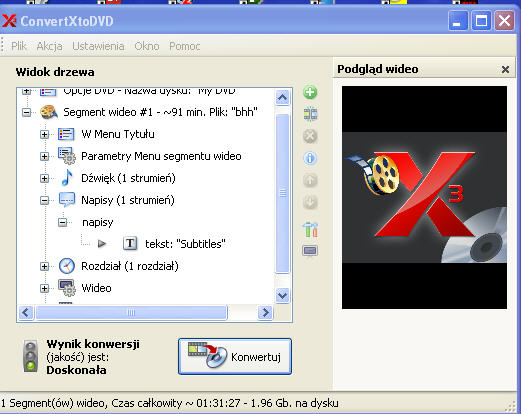The height and width of the screenshot is (414, 521).
Task: Click the green add video file icon
Action: pyautogui.click(x=310, y=92)
